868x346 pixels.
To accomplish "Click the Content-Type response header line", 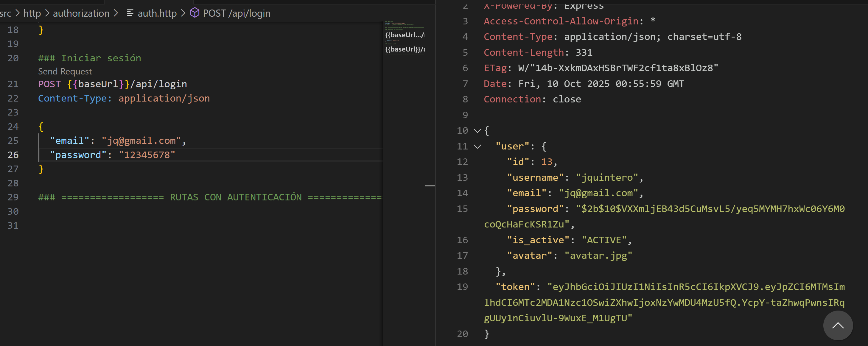I will click(x=612, y=37).
